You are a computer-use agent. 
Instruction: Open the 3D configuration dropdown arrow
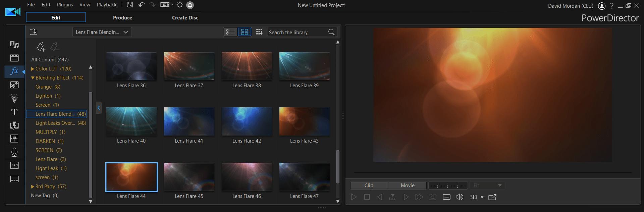coord(482,197)
